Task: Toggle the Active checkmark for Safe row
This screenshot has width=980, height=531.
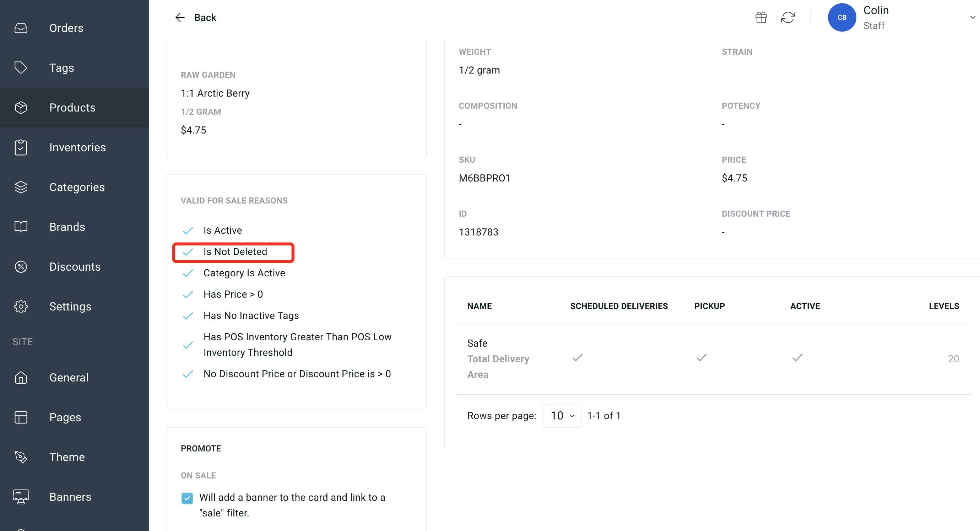Action: (797, 358)
